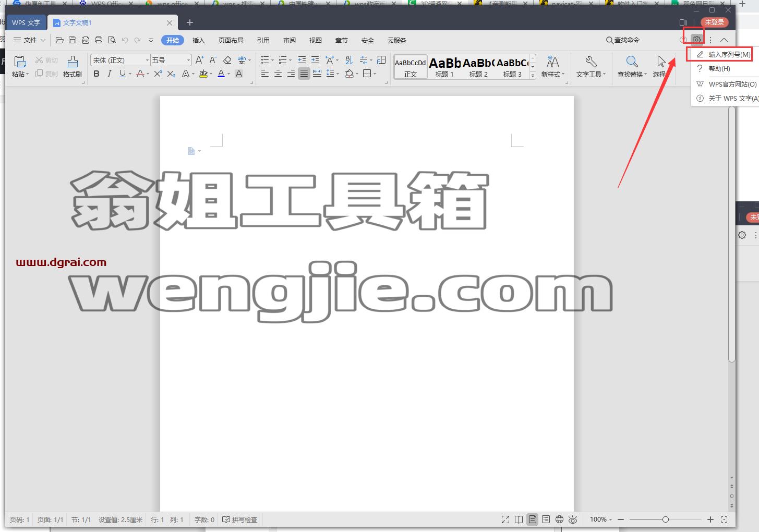Toggle underline formatting
This screenshot has width=759, height=532.
pos(122,74)
